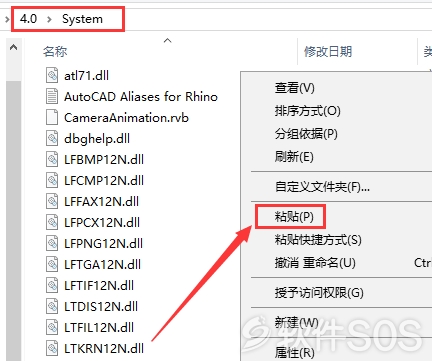432x361 pixels.
Task: Click the LFPNG12N.dll file icon
Action: (52, 243)
